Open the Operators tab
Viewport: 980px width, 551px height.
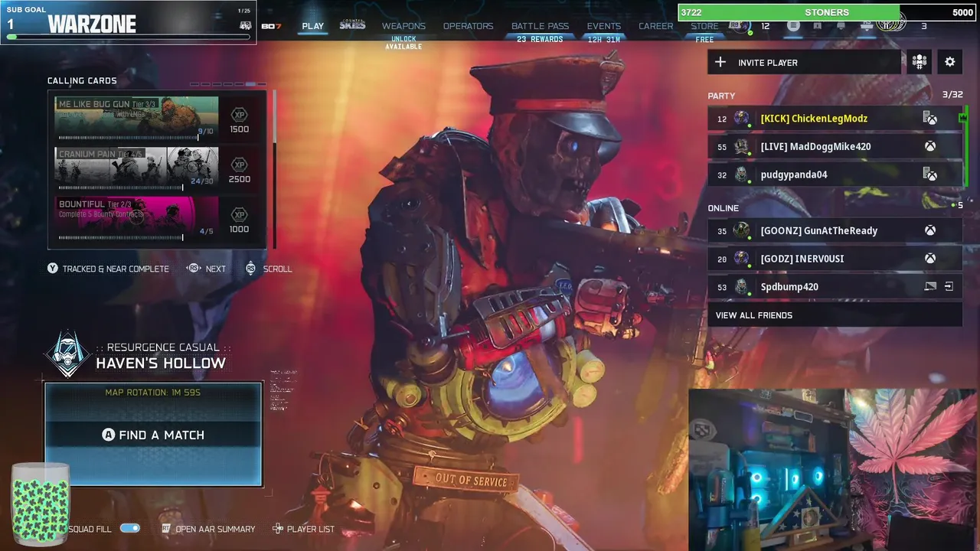coord(468,26)
